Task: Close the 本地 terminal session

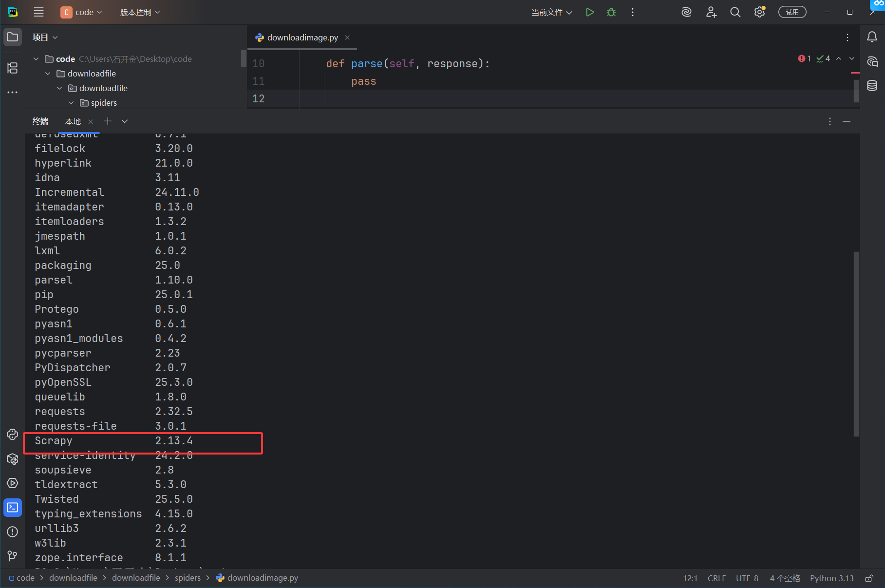Action: 91,121
